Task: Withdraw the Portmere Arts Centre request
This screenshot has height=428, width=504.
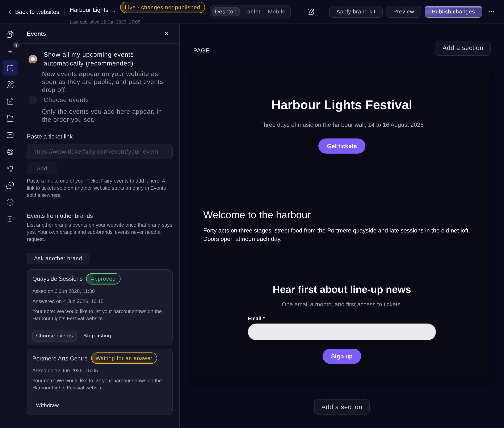Action: [47, 405]
